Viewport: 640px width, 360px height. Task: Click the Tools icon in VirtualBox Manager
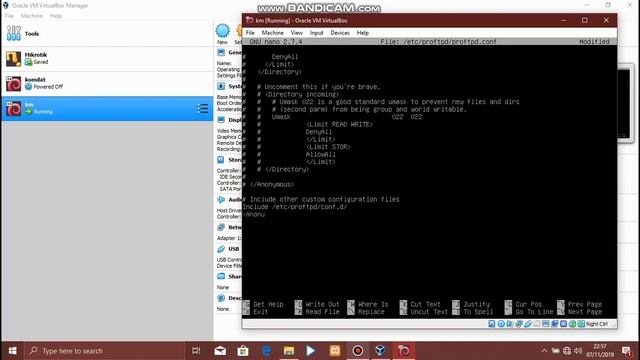click(13, 33)
